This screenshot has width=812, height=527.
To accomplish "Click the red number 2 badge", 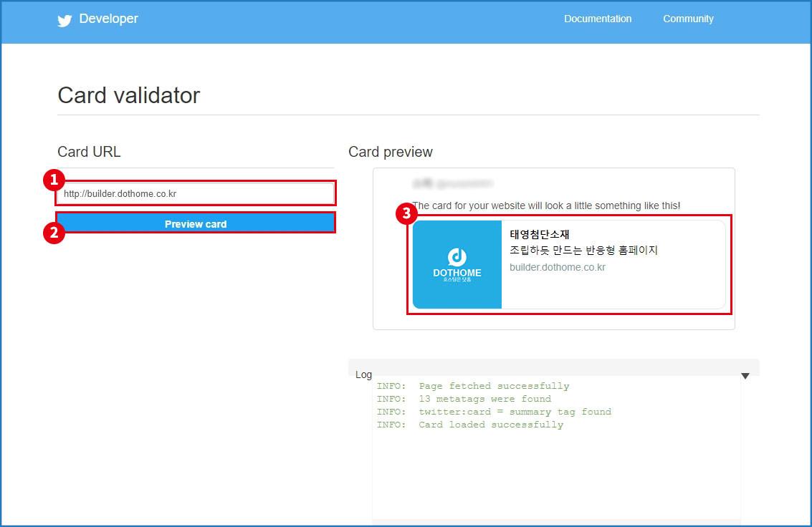I will pyautogui.click(x=54, y=232).
